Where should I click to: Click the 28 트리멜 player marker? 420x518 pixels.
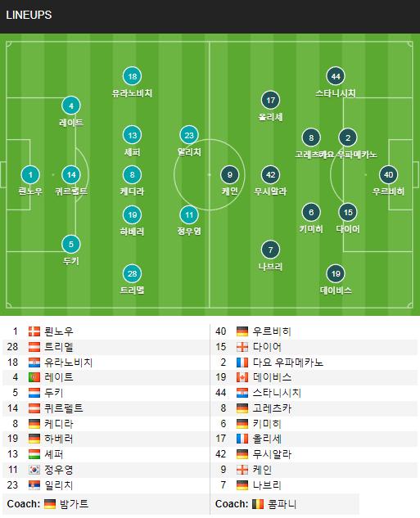pos(132,273)
